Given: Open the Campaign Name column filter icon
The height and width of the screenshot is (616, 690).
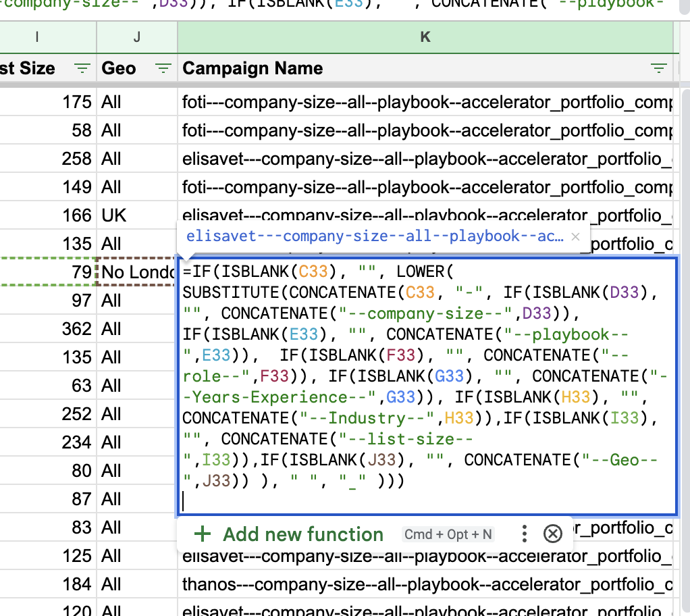Looking at the screenshot, I should pyautogui.click(x=658, y=68).
